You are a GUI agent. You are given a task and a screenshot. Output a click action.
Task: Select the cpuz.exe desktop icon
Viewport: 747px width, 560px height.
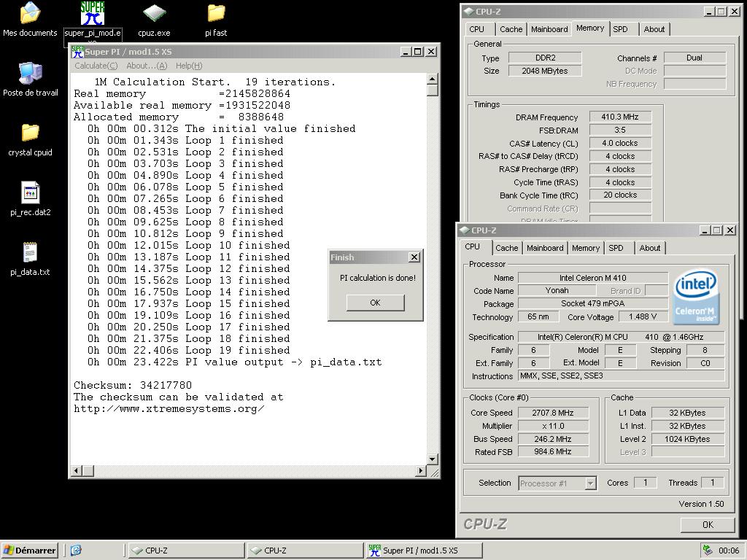(x=154, y=19)
